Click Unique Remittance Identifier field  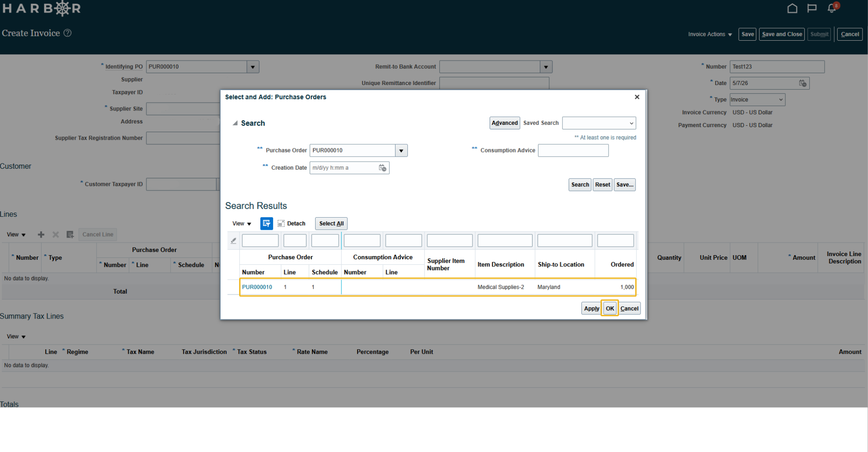point(494,83)
